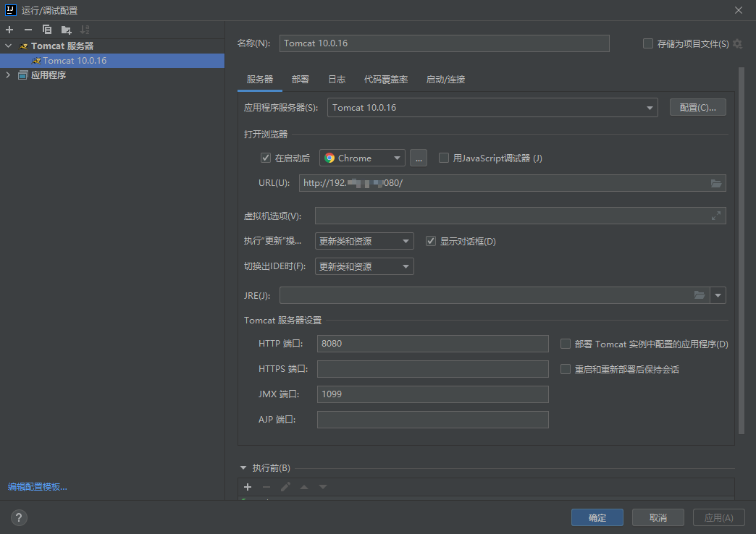Uncheck the show dialog checkbox
The image size is (756, 534).
click(431, 241)
